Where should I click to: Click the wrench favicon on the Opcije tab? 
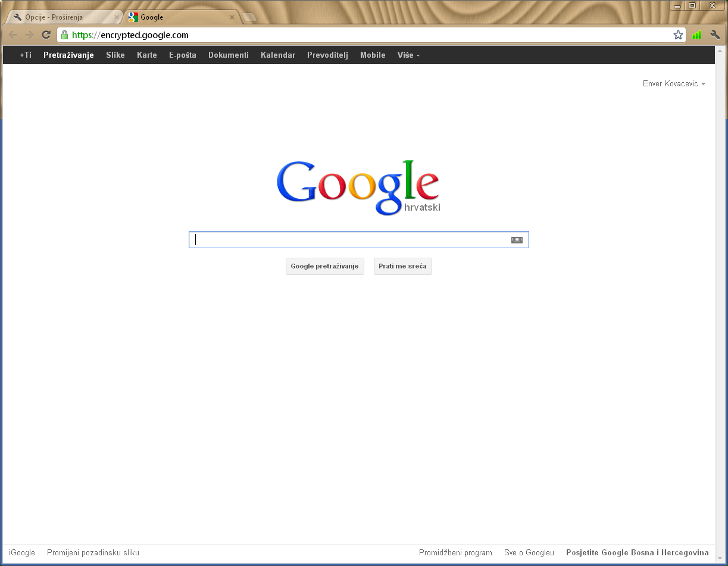[x=17, y=17]
